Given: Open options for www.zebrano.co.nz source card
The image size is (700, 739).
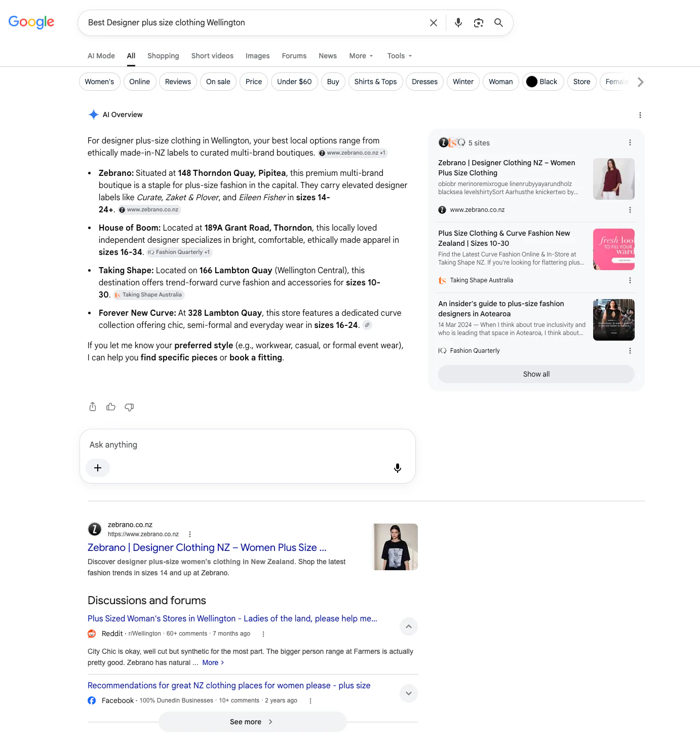Looking at the screenshot, I should (x=630, y=210).
